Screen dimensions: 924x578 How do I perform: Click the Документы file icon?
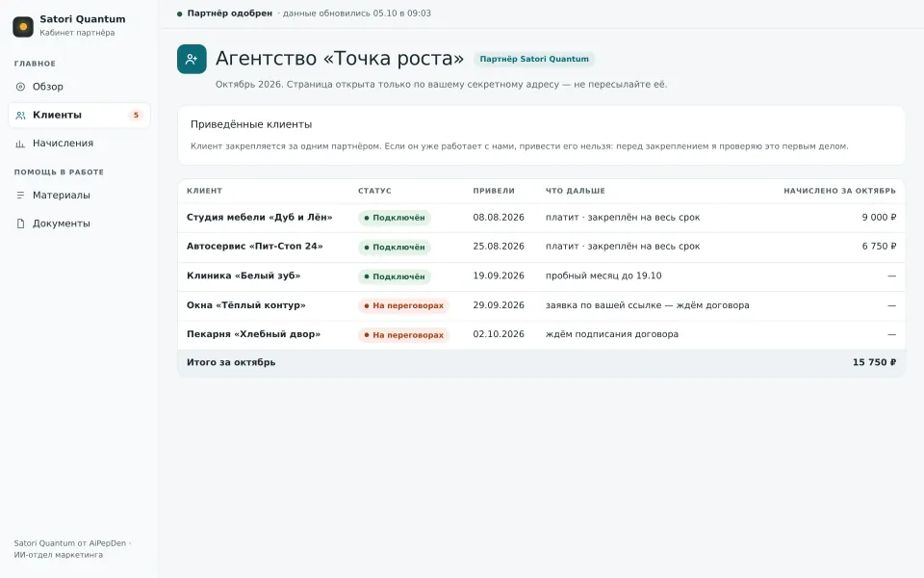point(20,223)
